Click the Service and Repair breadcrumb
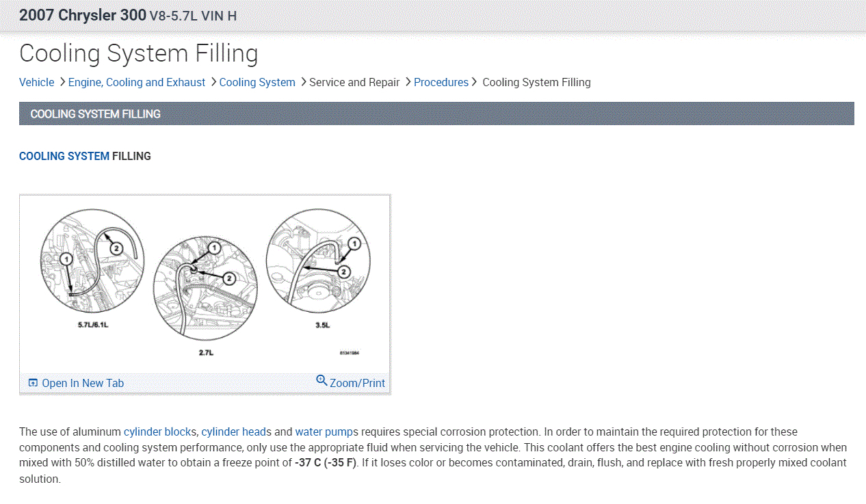This screenshot has height=504, width=866. coord(354,82)
